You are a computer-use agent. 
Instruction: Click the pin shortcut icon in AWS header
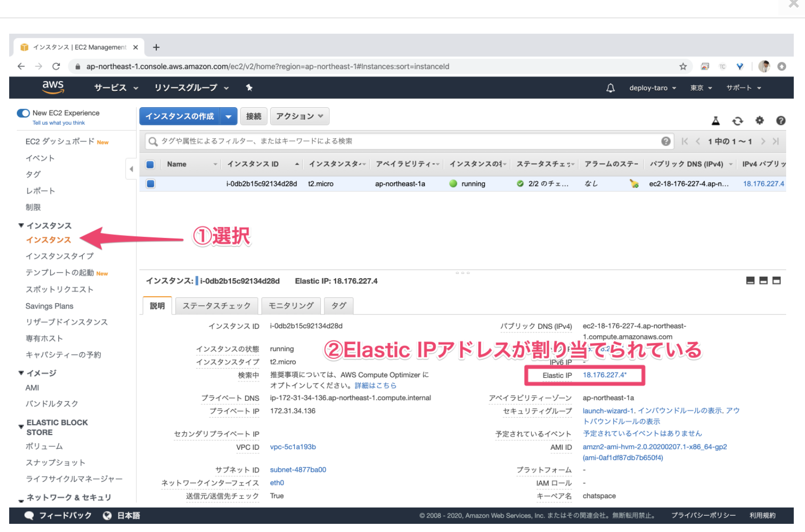(x=249, y=87)
